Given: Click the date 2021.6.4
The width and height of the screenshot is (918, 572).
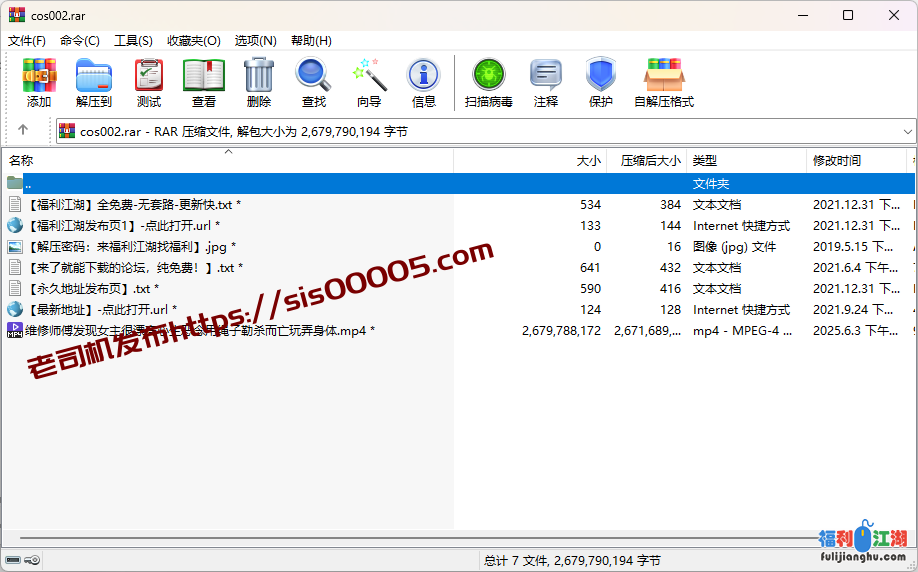Looking at the screenshot, I should click(855, 268).
